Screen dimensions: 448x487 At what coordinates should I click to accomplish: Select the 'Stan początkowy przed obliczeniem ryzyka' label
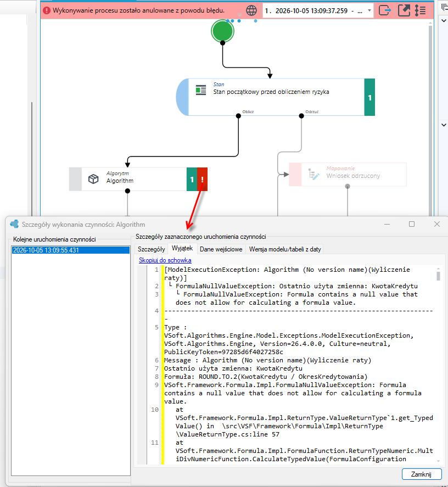click(271, 92)
